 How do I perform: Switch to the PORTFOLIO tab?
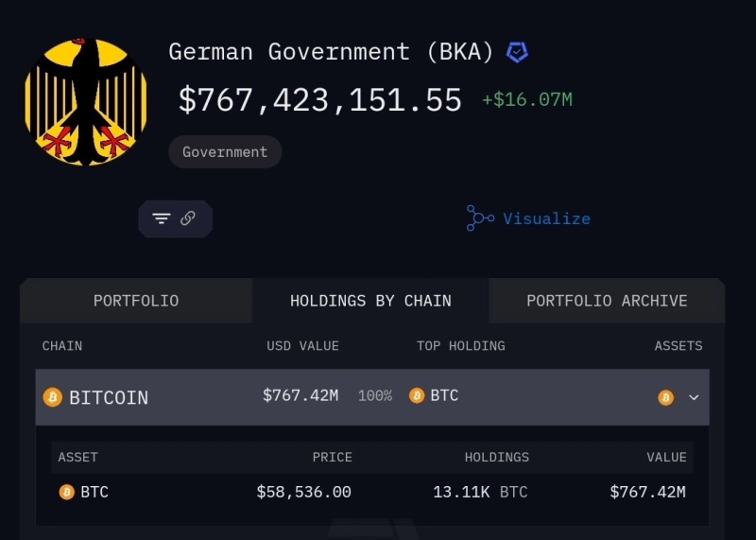click(x=136, y=301)
